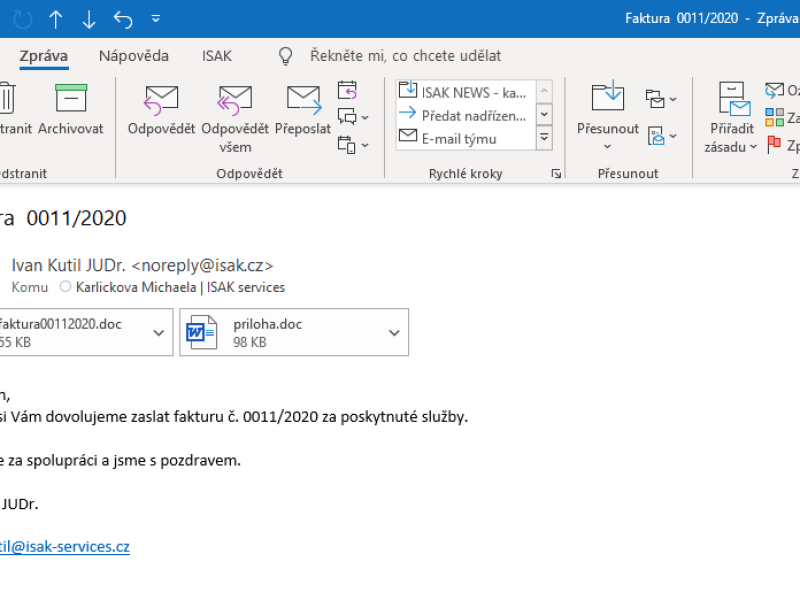
Task: Expand faktura00112020.doc attachment dropdown
Action: (159, 333)
